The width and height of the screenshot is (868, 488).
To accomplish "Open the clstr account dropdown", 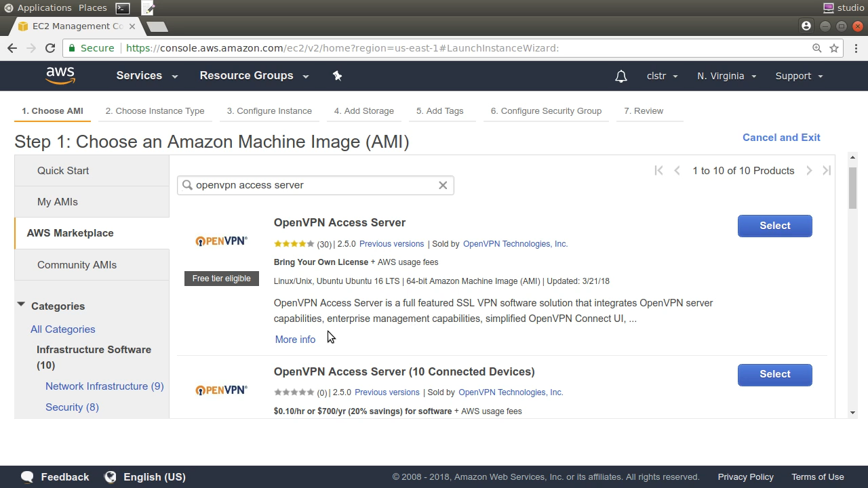I will [x=662, y=76].
